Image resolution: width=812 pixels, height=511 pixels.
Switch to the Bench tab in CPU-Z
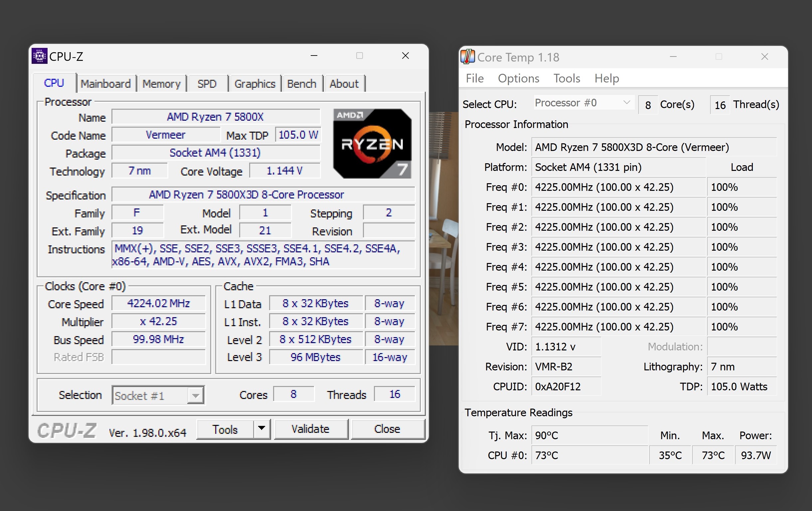point(302,83)
